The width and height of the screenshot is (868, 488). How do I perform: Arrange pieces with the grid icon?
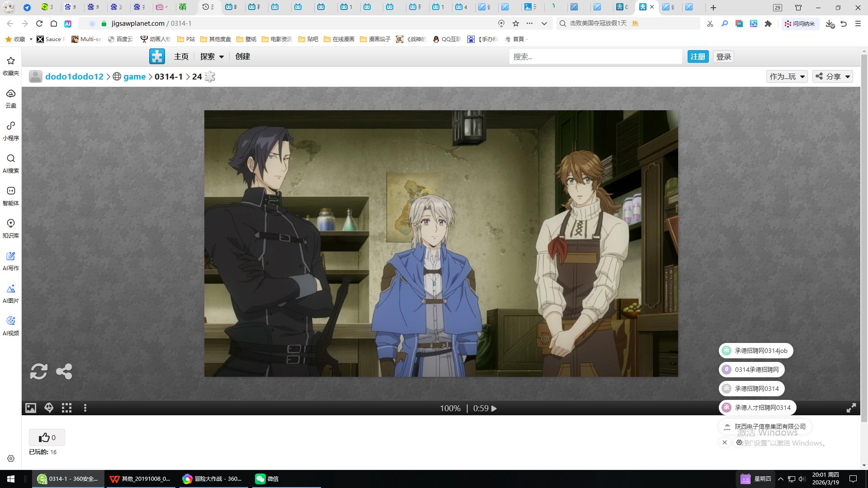(67, 408)
